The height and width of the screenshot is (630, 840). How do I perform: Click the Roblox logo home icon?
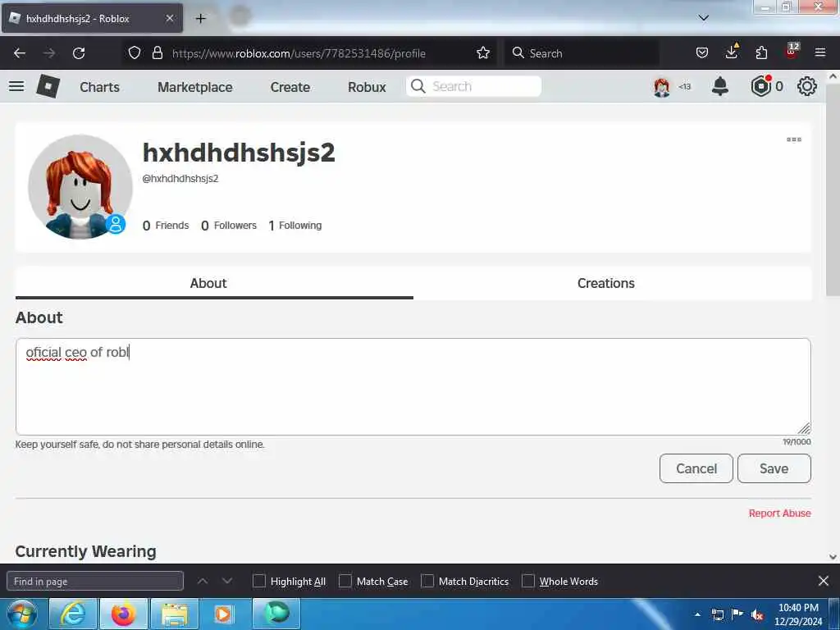click(x=48, y=86)
